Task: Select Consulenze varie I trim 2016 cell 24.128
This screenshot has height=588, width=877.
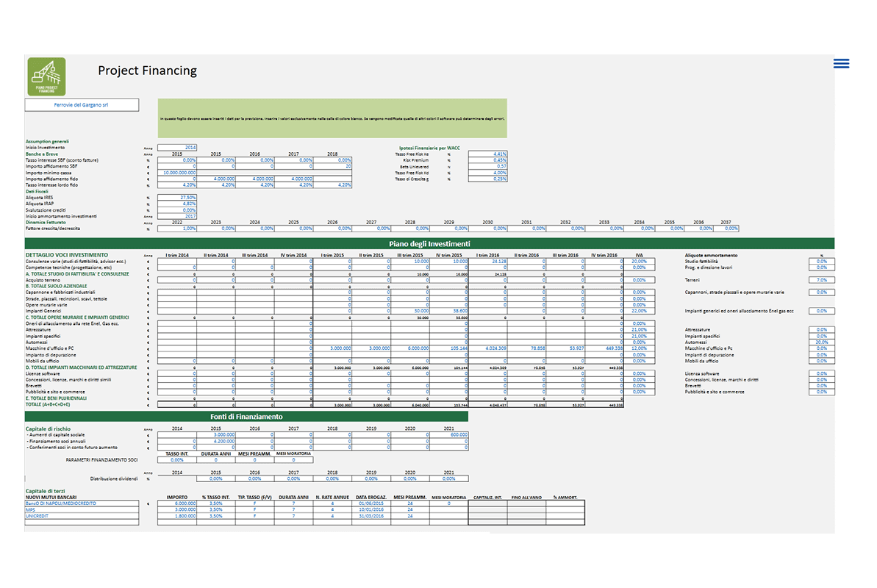Action: coord(487,261)
